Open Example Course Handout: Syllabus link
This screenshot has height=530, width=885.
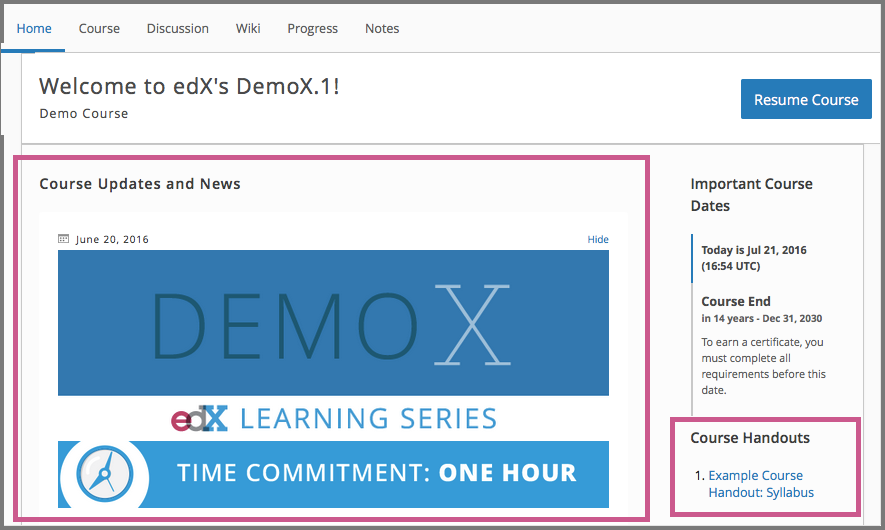pyautogui.click(x=761, y=484)
